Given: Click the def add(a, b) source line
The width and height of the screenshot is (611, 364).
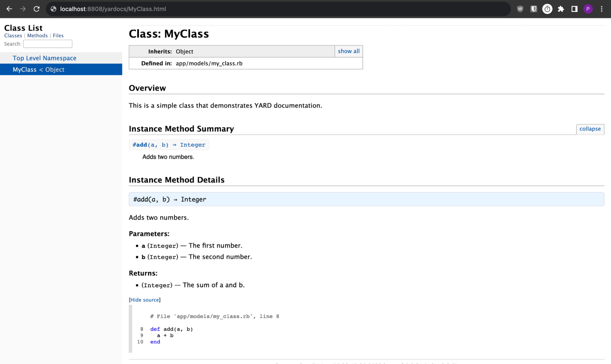Looking at the screenshot, I should tap(171, 329).
